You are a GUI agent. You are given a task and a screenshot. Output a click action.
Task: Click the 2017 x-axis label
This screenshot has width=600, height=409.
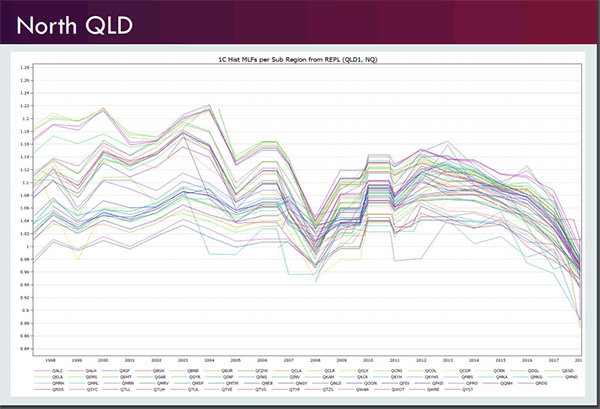click(554, 360)
